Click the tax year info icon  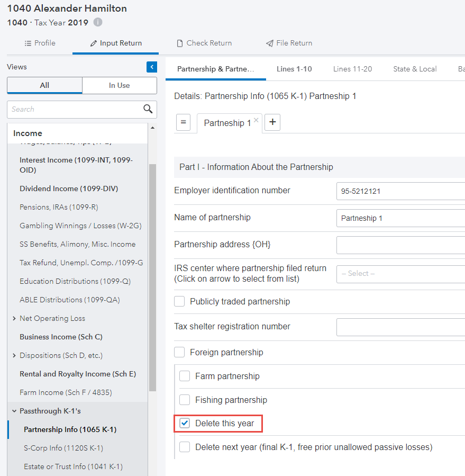point(98,22)
